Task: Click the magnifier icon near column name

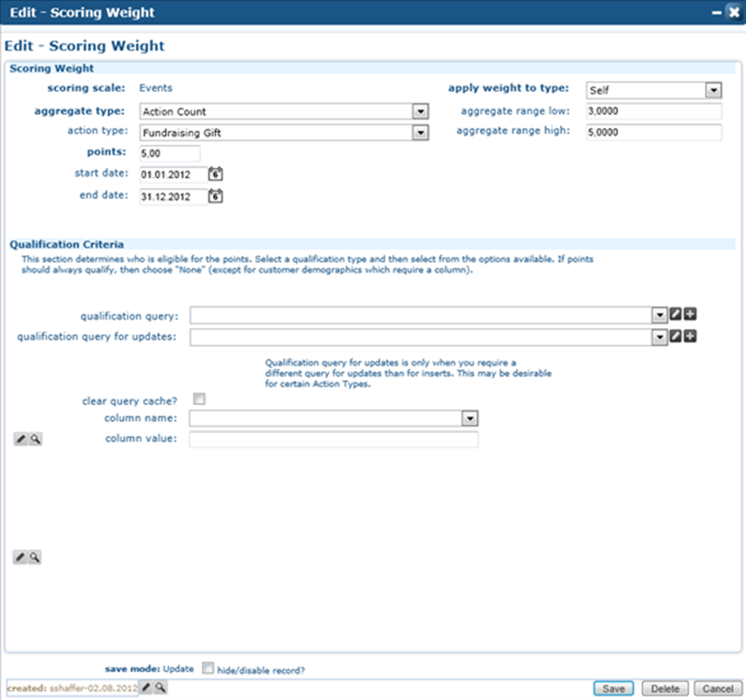Action: (x=33, y=439)
